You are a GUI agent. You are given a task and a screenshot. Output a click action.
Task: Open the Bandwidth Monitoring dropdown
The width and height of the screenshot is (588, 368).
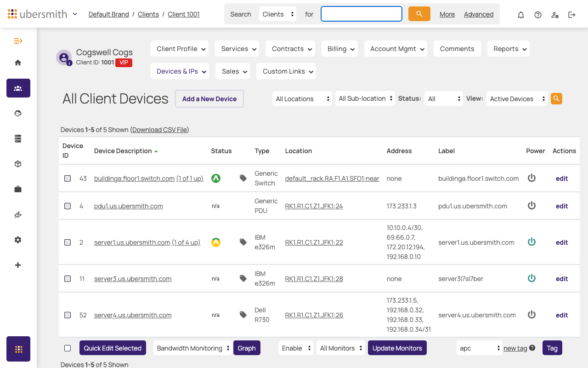[192, 348]
